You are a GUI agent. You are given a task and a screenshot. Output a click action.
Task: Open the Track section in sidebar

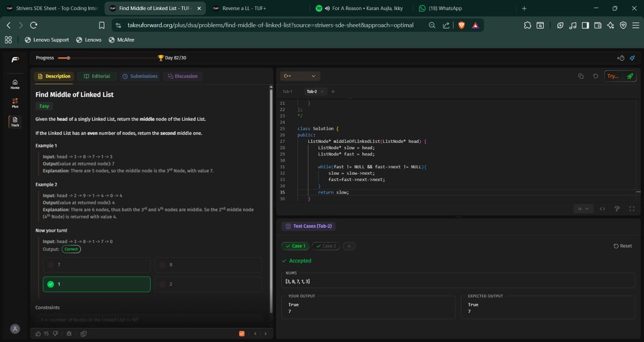(x=15, y=121)
